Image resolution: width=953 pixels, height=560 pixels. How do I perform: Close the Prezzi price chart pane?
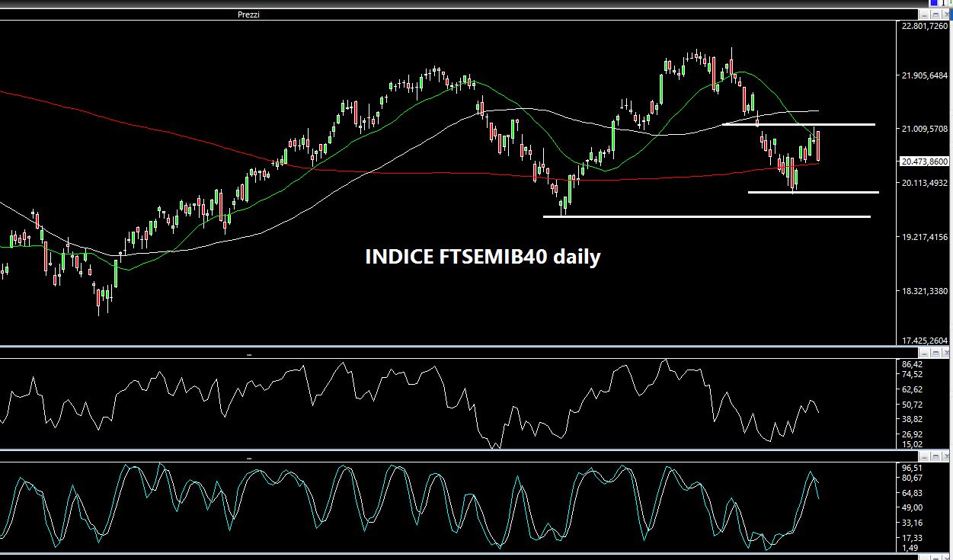point(947,14)
